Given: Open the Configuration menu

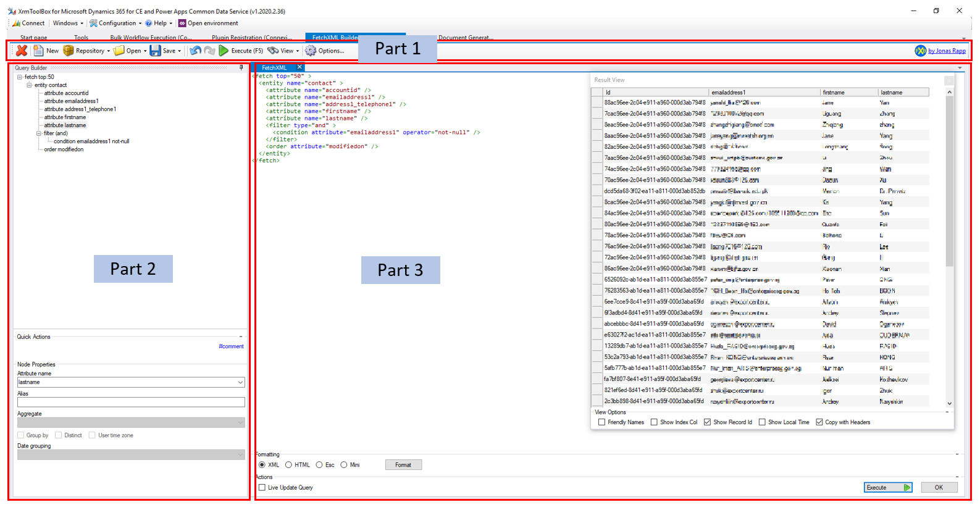Looking at the screenshot, I should [x=115, y=23].
